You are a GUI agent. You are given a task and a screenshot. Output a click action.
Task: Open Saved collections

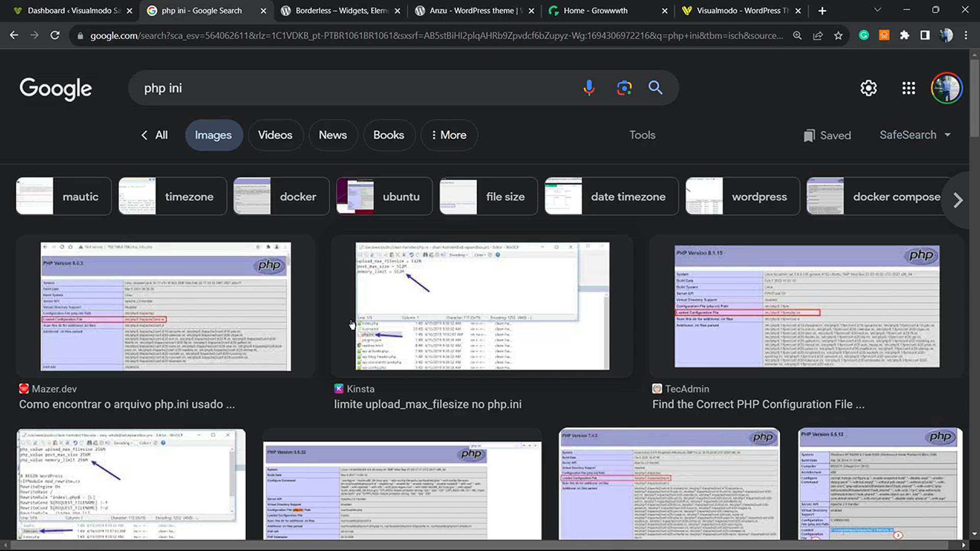click(827, 136)
